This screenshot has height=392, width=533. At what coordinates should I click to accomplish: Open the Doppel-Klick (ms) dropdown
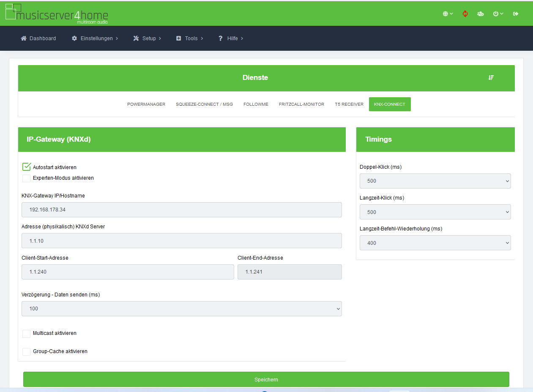point(435,181)
